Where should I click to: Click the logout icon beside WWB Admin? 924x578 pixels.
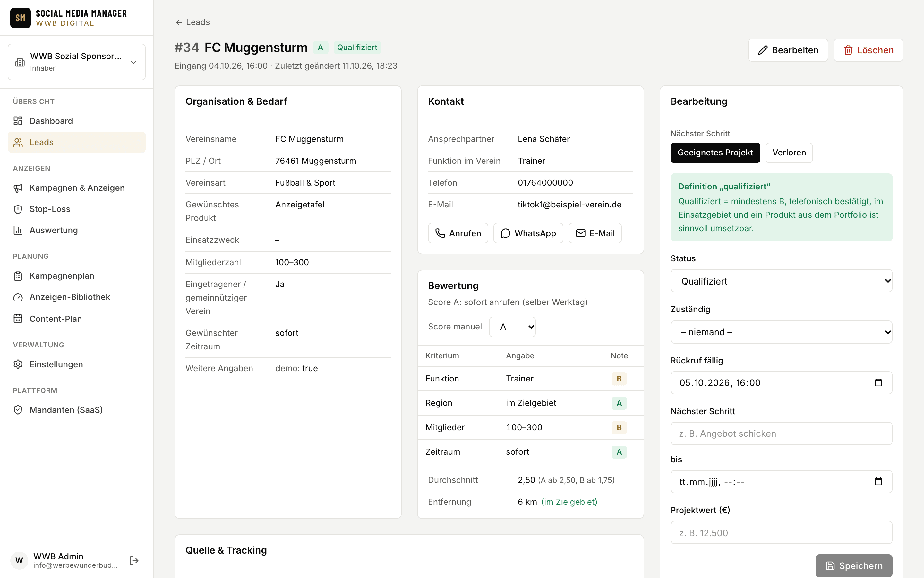(x=134, y=560)
